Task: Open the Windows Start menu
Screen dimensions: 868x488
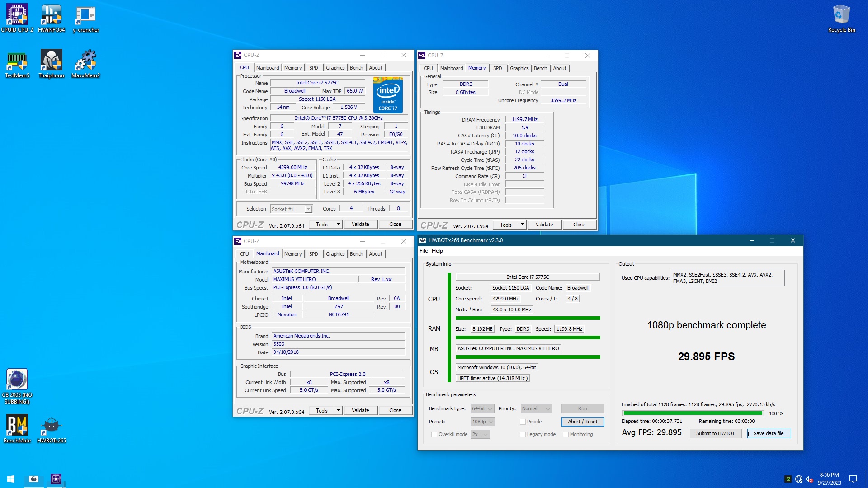Action: click(x=11, y=479)
